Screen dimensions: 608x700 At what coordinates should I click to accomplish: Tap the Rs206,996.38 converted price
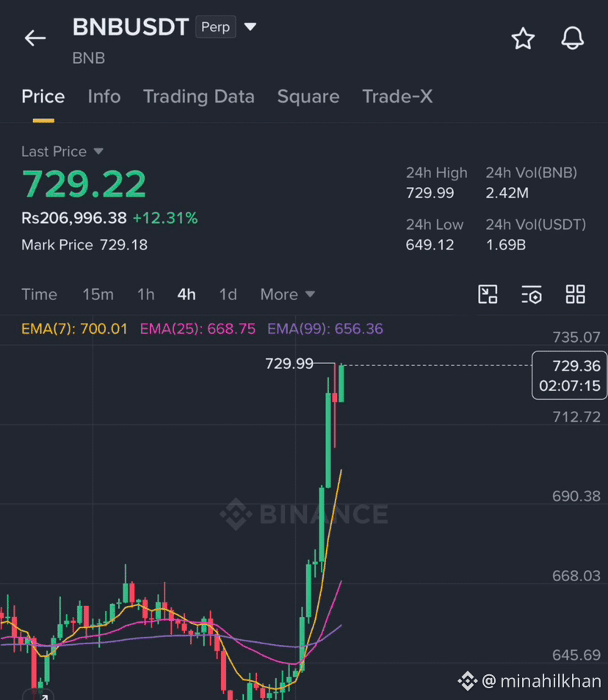pos(74,219)
